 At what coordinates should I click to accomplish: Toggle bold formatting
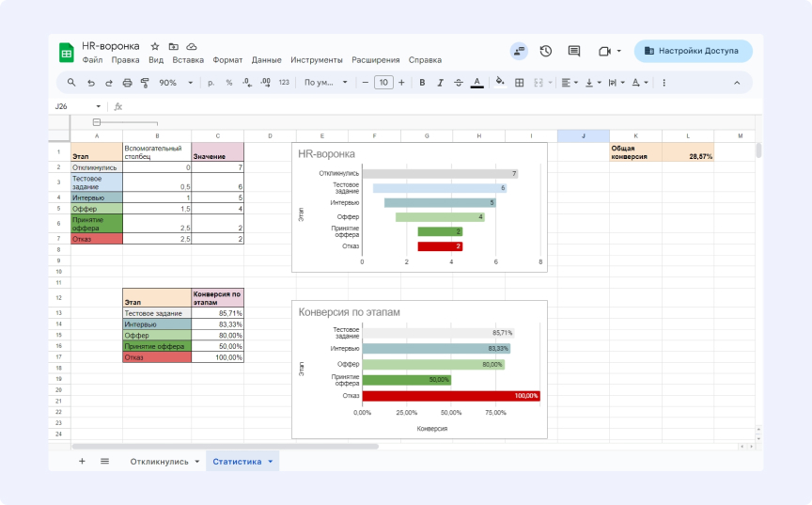(x=422, y=83)
